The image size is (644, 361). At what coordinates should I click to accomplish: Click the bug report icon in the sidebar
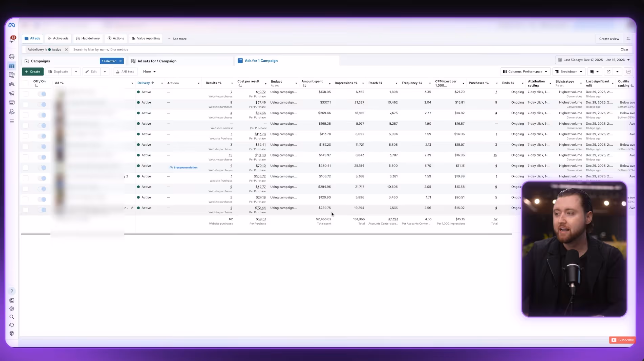(x=12, y=334)
